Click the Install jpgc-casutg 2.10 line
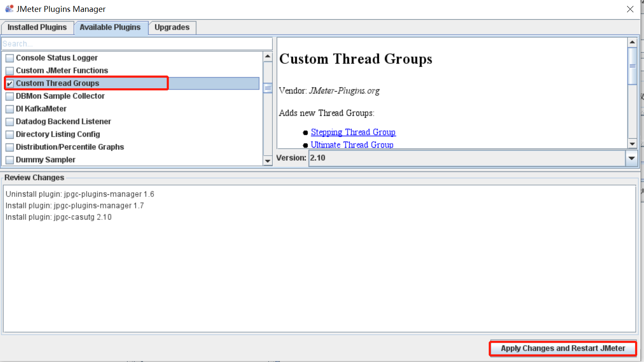644x362 pixels. pyautogui.click(x=59, y=217)
